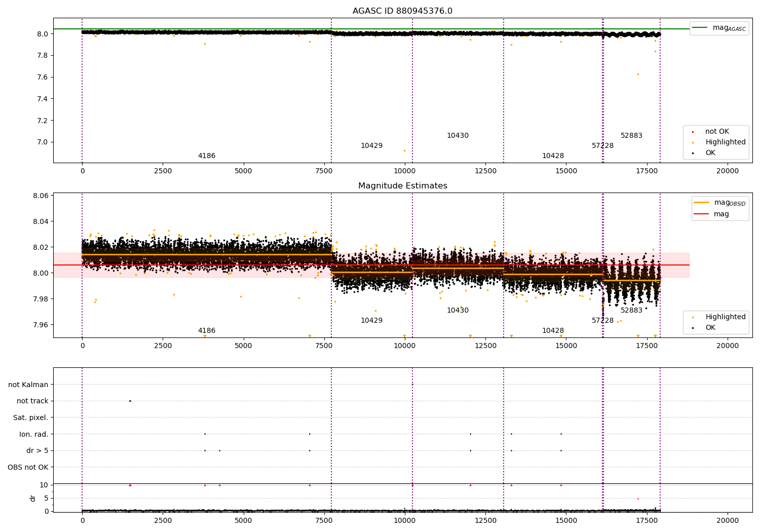This screenshot has height=532, width=760.
Task: Click y-axis tick '7.6' in top plot
Action: point(43,78)
